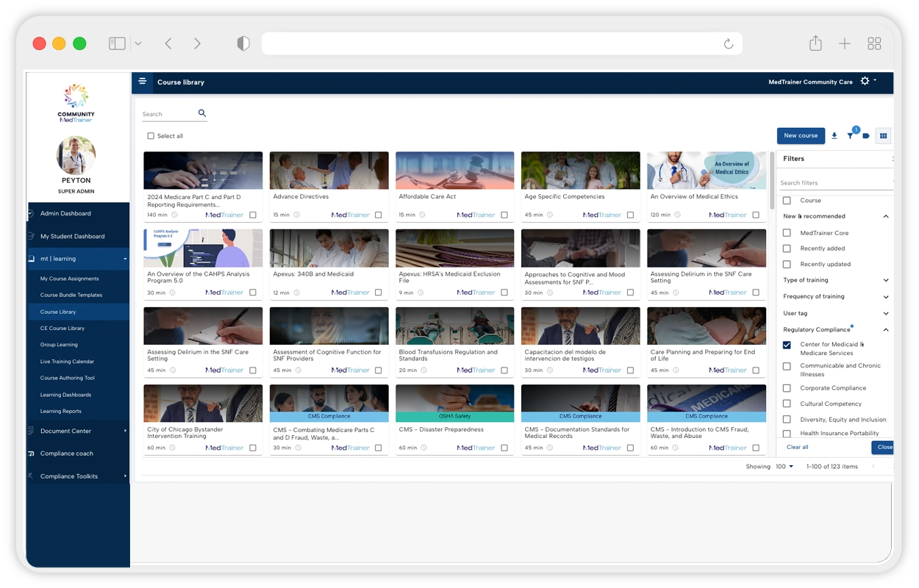Open the hamburger menu in header
The image size is (919, 588).
(143, 82)
